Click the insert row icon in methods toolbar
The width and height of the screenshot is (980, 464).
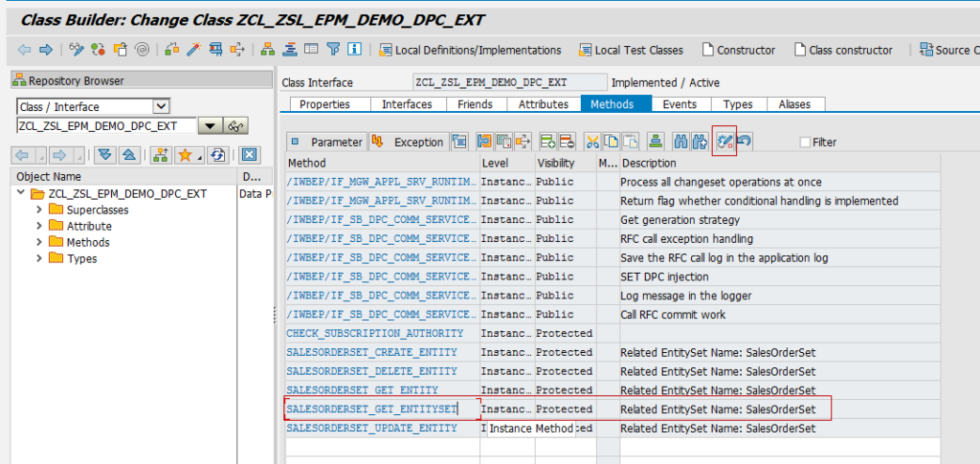547,142
